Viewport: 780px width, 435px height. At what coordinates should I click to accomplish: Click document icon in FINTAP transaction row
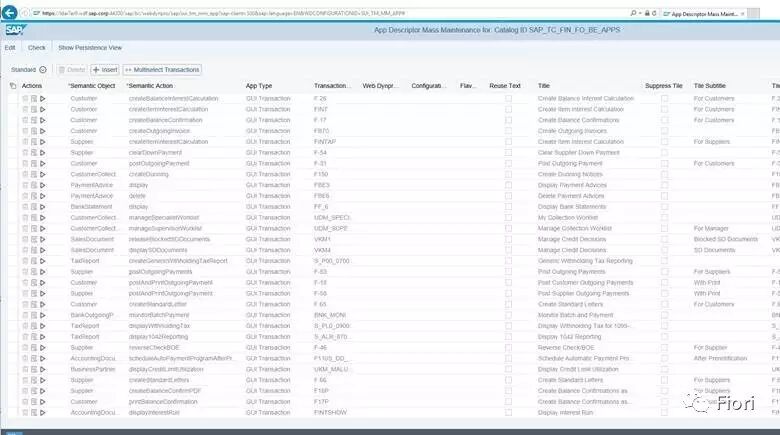point(34,142)
